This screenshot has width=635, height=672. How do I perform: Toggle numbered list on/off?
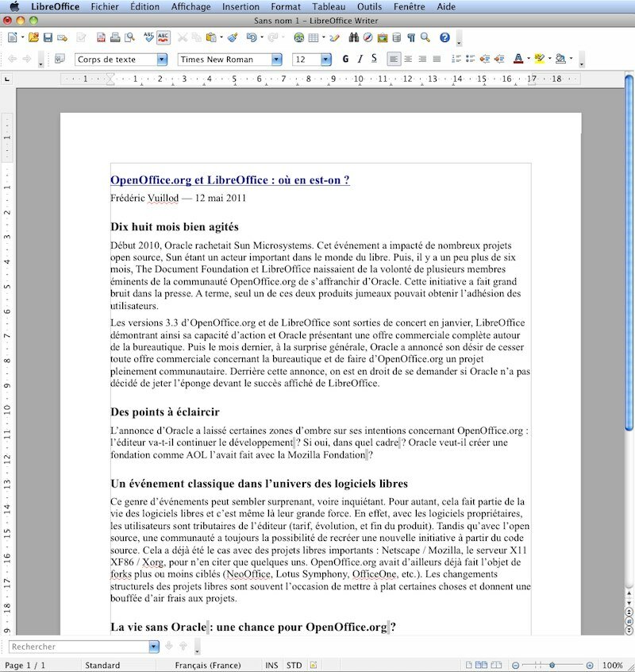tap(456, 59)
